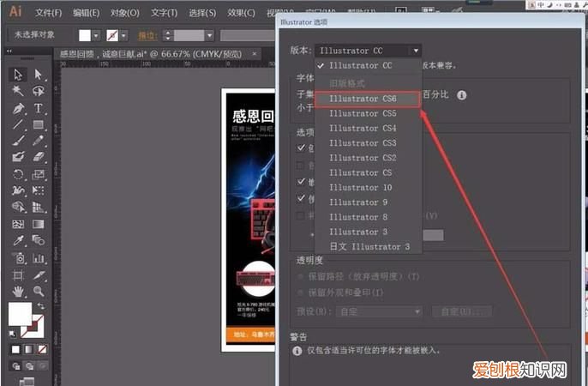Click the stroke weight stepper arrows

pos(168,36)
